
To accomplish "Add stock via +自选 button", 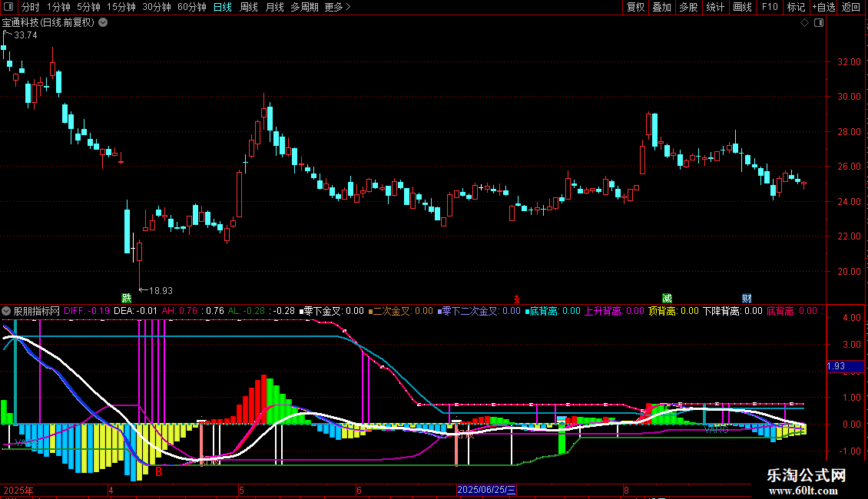I will point(823,7).
